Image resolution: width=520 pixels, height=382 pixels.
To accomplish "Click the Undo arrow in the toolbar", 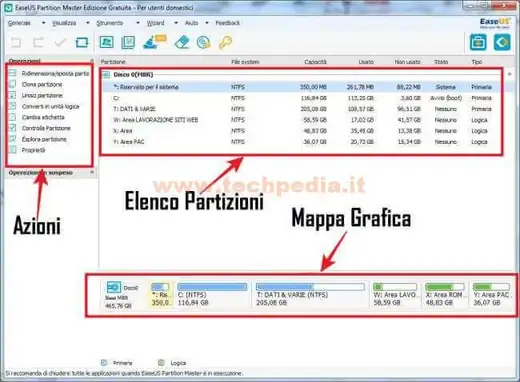I will click(x=16, y=43).
